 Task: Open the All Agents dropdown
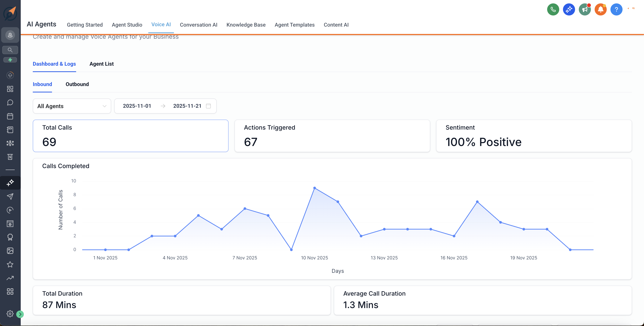coord(72,106)
